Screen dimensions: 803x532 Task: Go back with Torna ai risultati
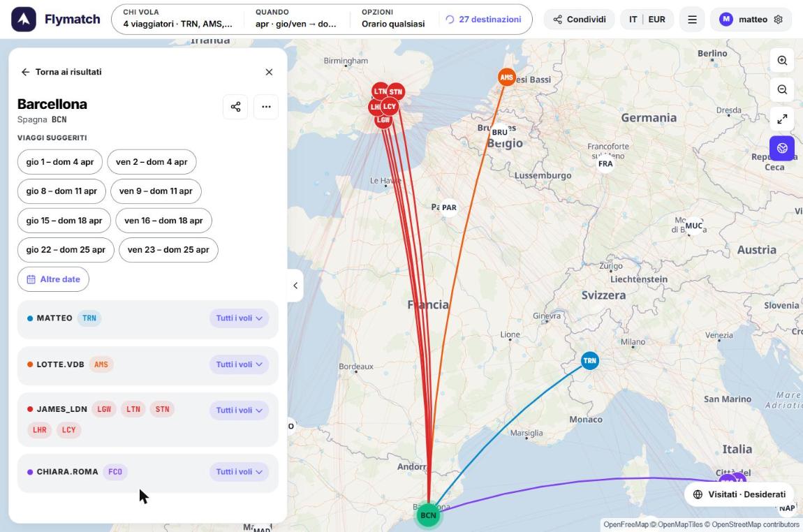tap(61, 72)
